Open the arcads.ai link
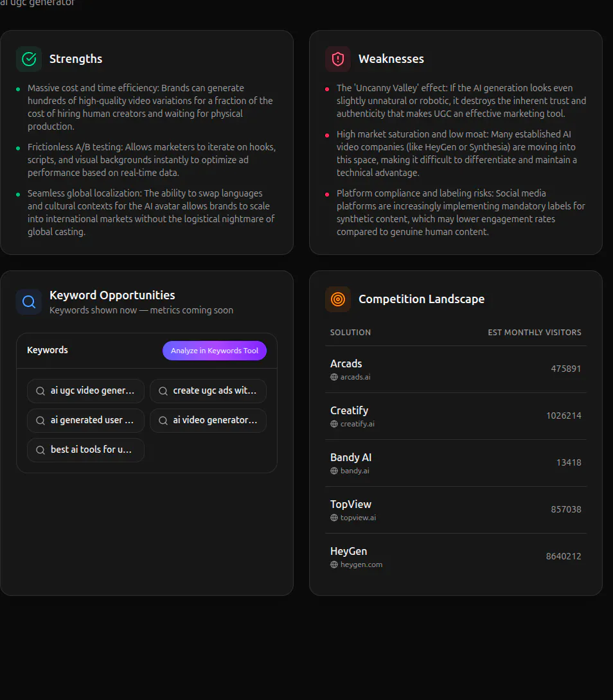Image resolution: width=613 pixels, height=700 pixels. pos(355,377)
